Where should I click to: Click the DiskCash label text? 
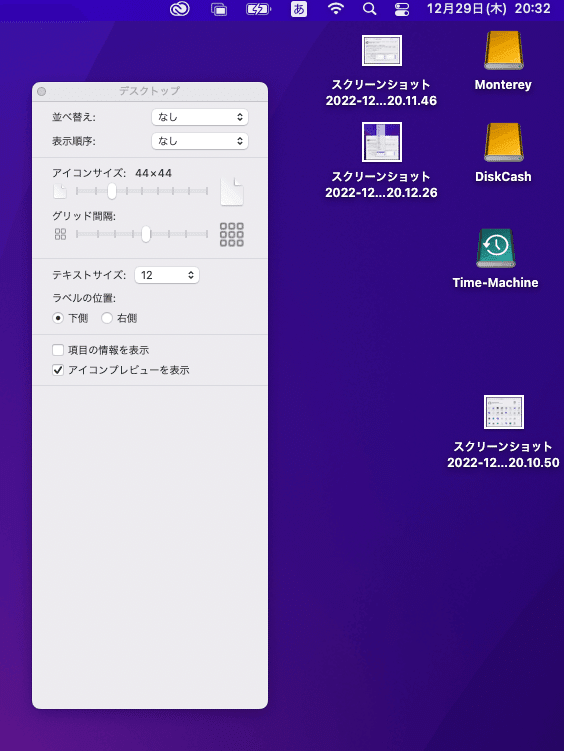pyautogui.click(x=503, y=177)
